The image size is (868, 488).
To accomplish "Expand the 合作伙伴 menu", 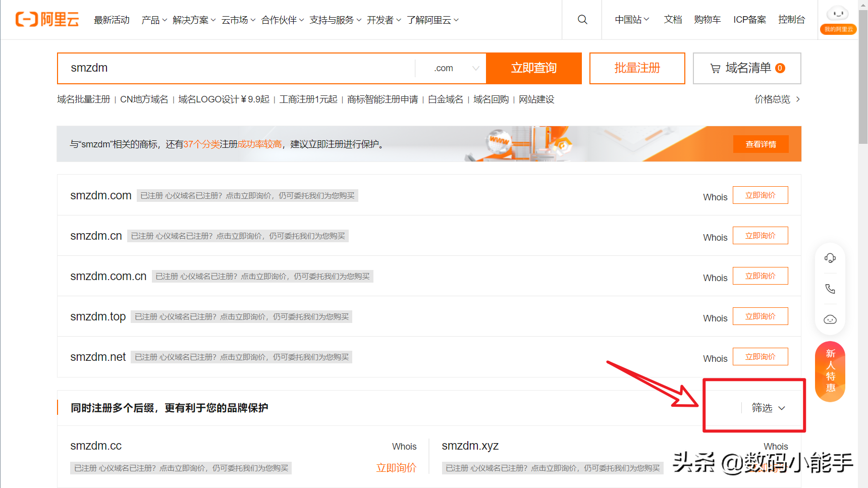I will click(x=283, y=20).
